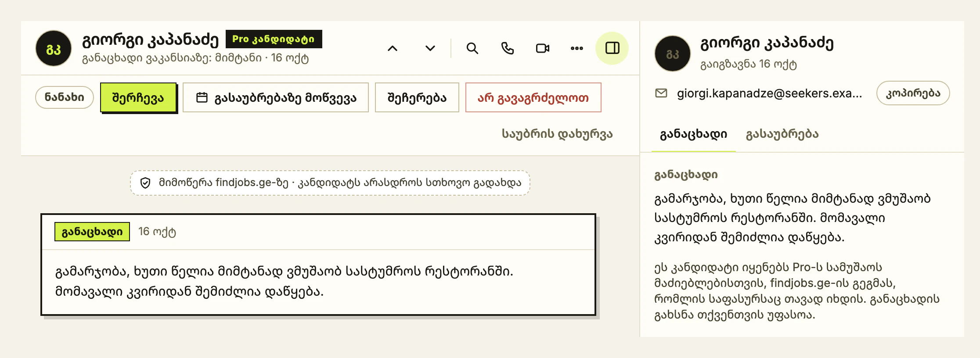The height and width of the screenshot is (358, 980).
Task: Click საუბრის დახურვა link
Action: pyautogui.click(x=557, y=134)
